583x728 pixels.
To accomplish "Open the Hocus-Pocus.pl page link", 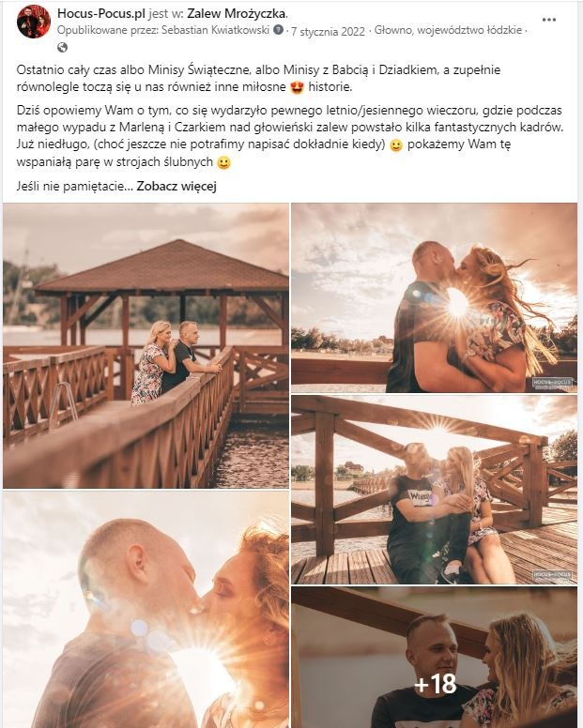I will click(101, 13).
